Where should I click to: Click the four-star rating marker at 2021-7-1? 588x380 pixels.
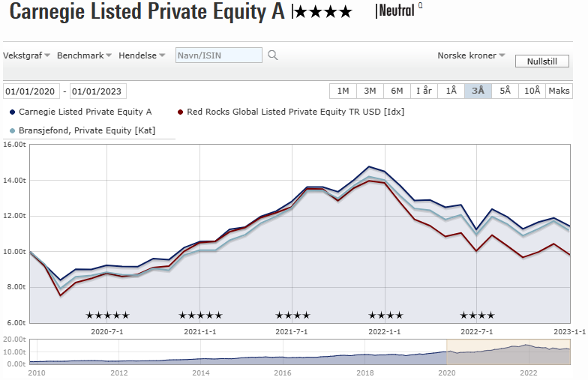(x=292, y=315)
